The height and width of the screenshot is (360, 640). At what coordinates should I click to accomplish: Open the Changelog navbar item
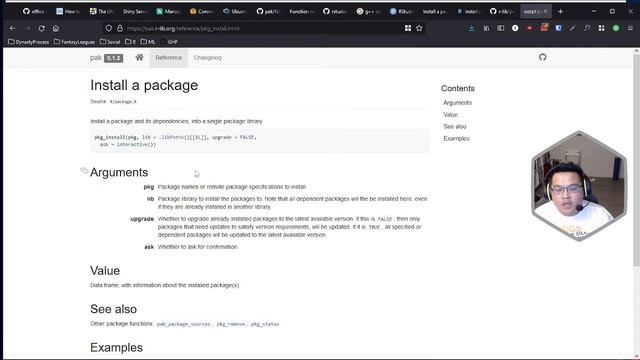coord(207,58)
